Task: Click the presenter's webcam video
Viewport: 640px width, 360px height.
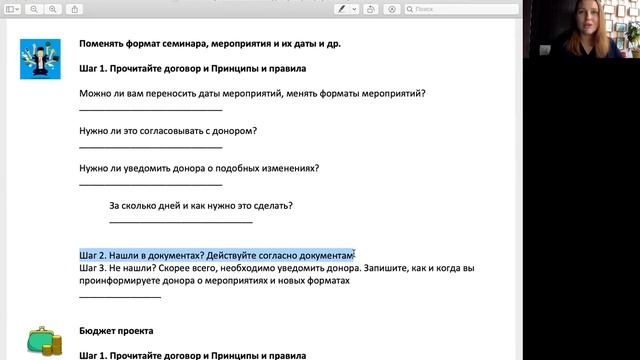Action: tap(582, 29)
